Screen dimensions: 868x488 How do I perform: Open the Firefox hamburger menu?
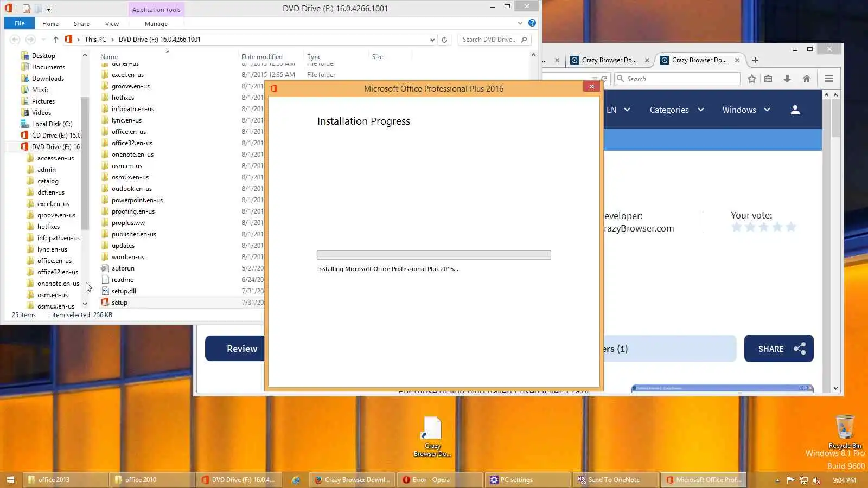pos(829,79)
